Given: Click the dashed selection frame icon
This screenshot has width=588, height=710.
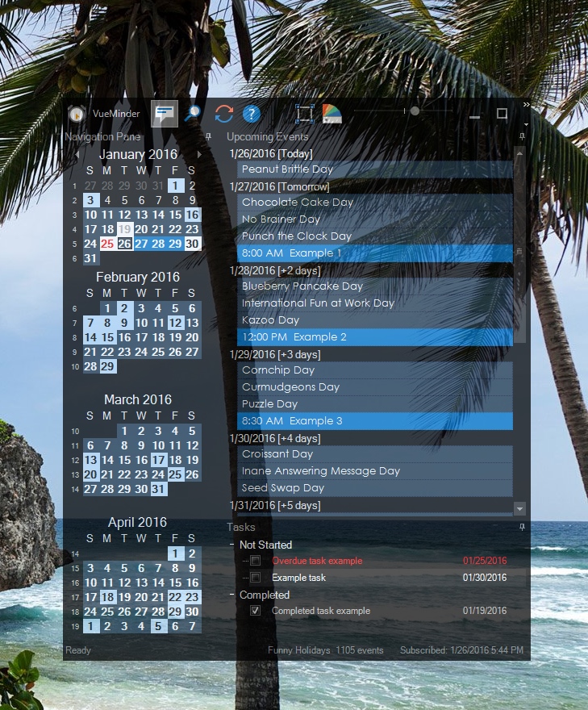Looking at the screenshot, I should click(x=304, y=114).
